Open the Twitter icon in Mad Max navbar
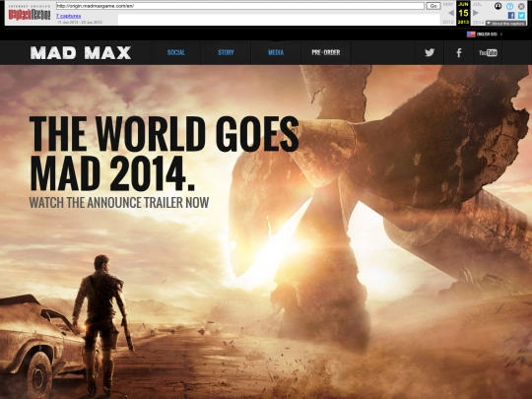This screenshot has width=532, height=399. [430, 52]
